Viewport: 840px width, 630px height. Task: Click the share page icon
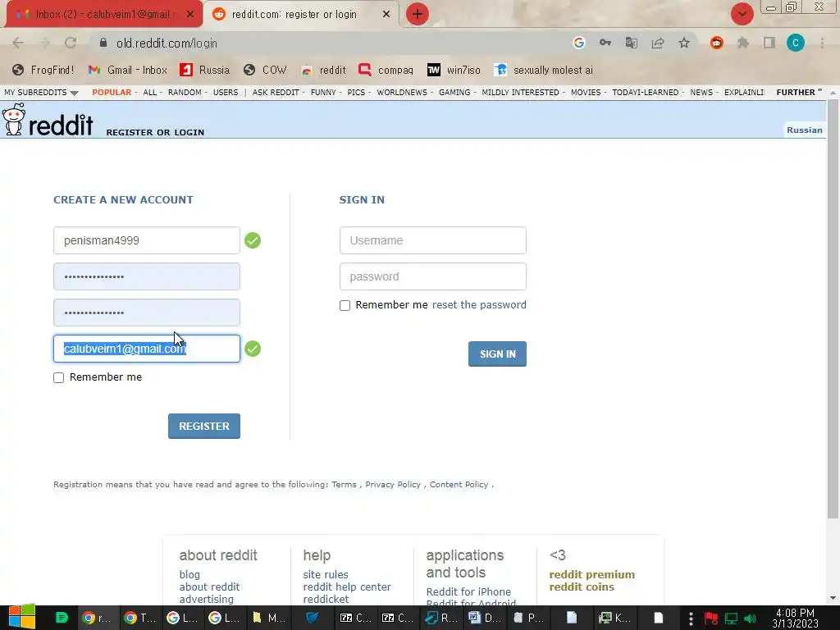coord(658,43)
